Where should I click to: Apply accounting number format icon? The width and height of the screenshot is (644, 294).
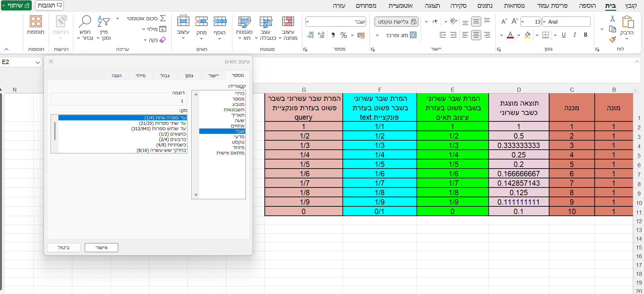(361, 35)
